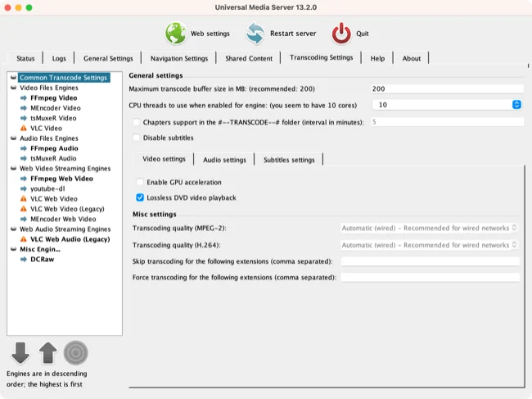Viewport: 532px width, 399px height.
Task: Open Web settings globe icon
Action: (175, 34)
